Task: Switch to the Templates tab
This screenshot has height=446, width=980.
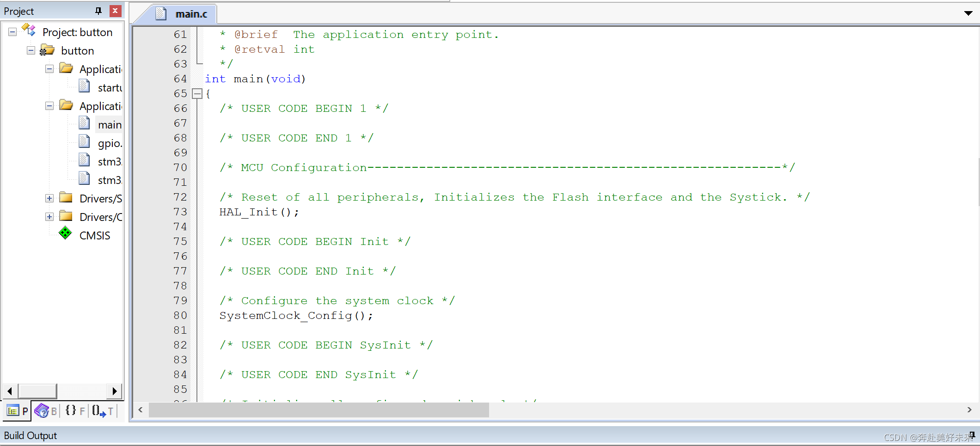Action: pyautogui.click(x=103, y=410)
